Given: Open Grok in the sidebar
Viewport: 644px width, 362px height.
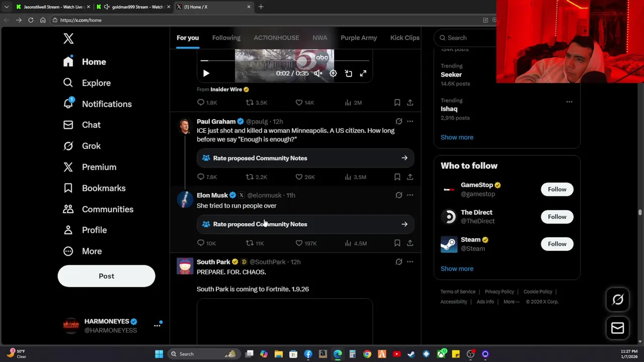Looking at the screenshot, I should click(82, 146).
